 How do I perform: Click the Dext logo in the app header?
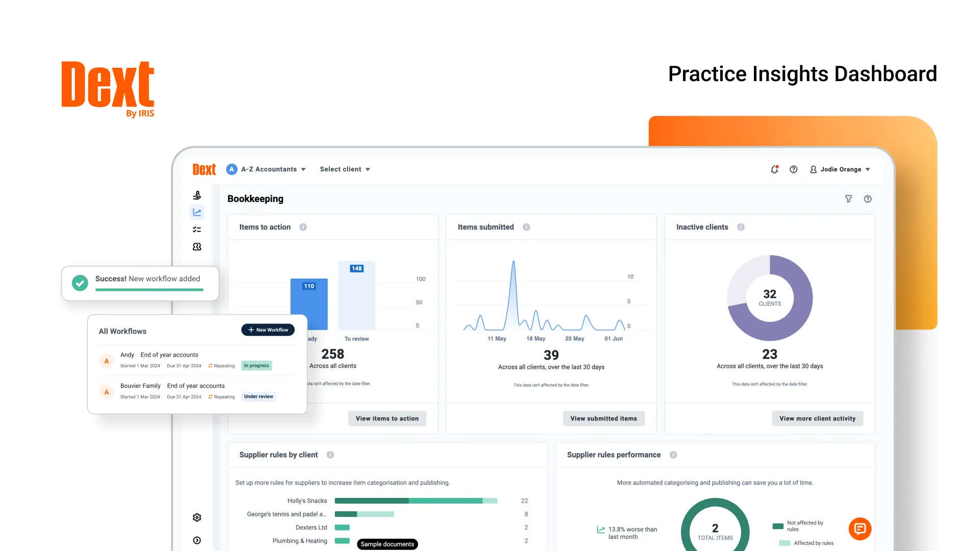pos(204,169)
